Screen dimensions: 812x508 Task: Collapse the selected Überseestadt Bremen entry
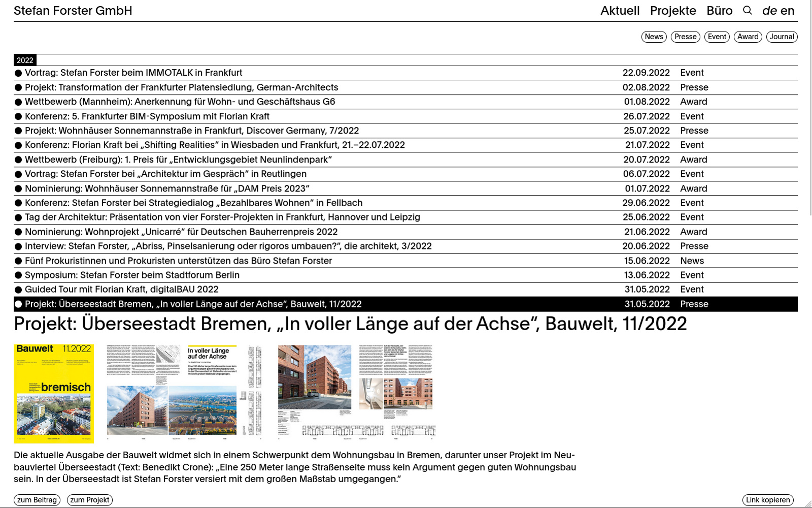(193, 304)
